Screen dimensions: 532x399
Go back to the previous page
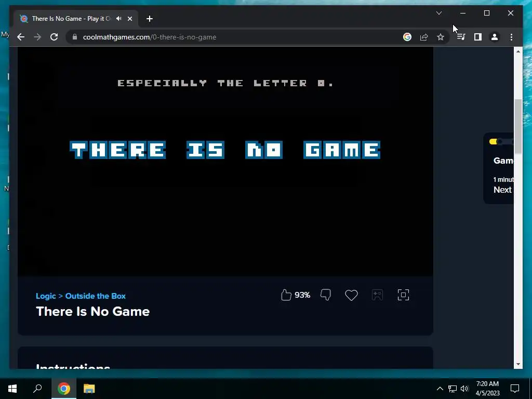(x=21, y=37)
